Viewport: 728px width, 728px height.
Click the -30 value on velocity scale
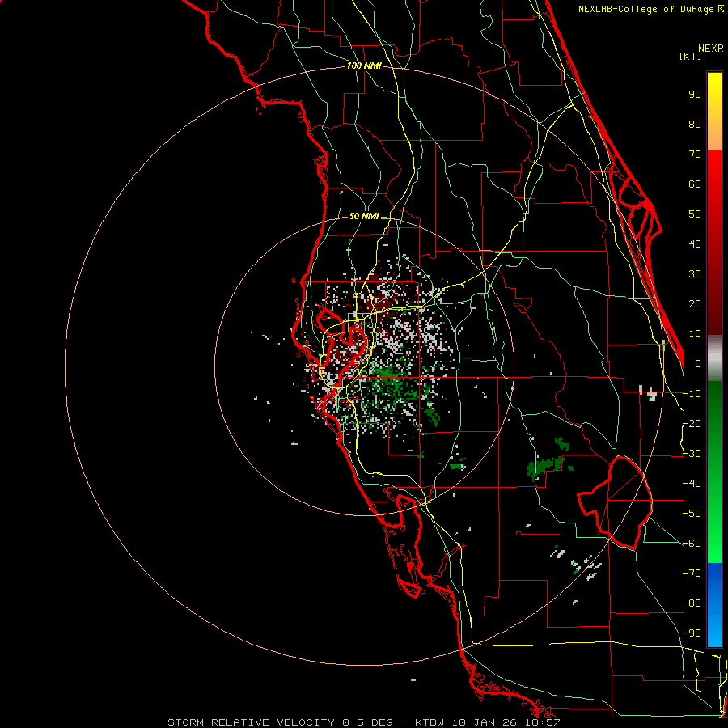692,454
